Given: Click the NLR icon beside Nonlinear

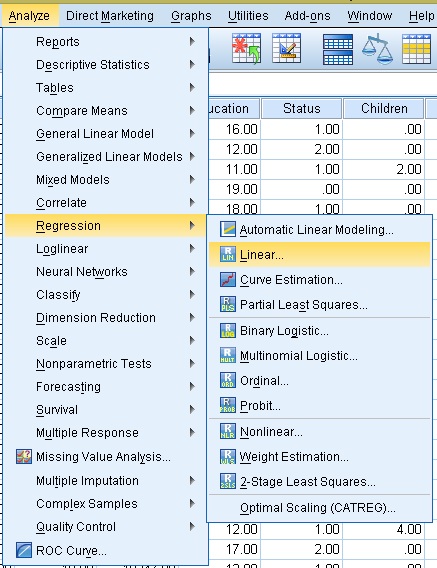Looking at the screenshot, I should pyautogui.click(x=228, y=431).
